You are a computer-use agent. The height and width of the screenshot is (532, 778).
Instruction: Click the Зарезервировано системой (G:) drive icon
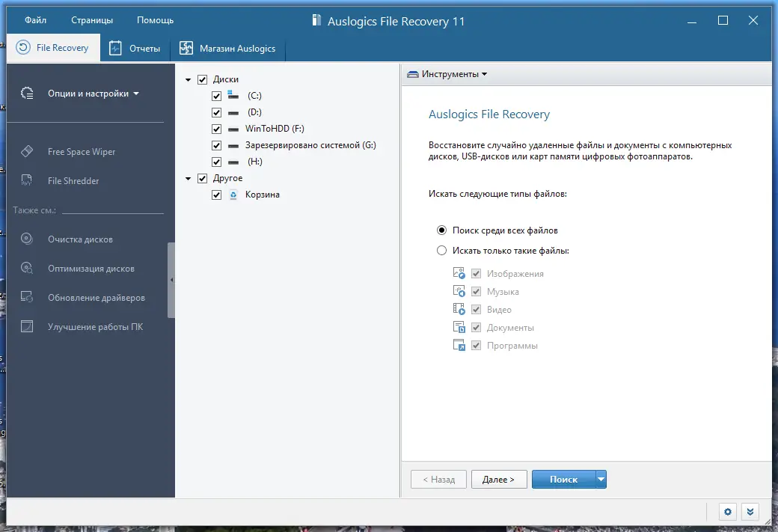click(x=233, y=146)
